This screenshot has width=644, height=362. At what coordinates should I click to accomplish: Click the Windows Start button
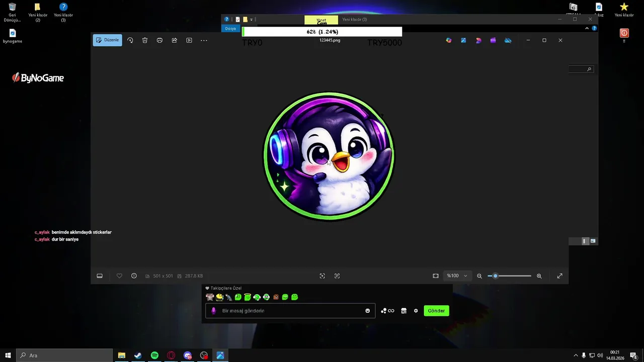(x=8, y=355)
